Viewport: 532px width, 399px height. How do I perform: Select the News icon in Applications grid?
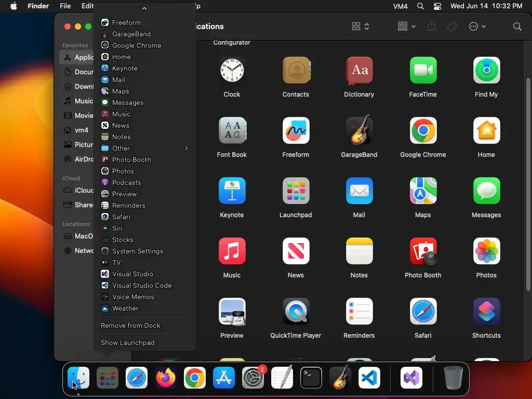coord(296,251)
